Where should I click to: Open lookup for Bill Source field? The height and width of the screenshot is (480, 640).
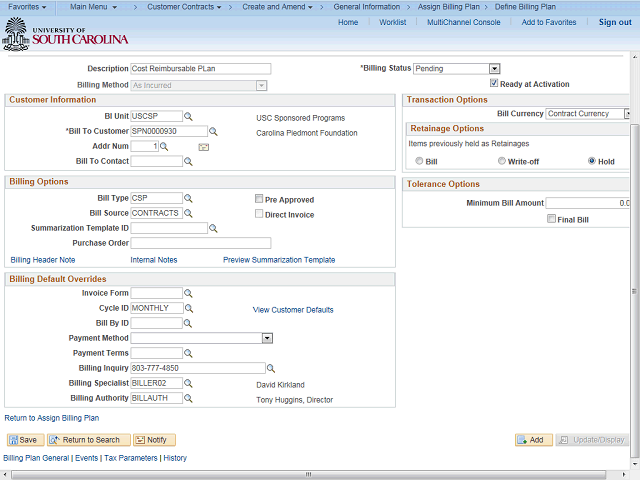pos(188,213)
